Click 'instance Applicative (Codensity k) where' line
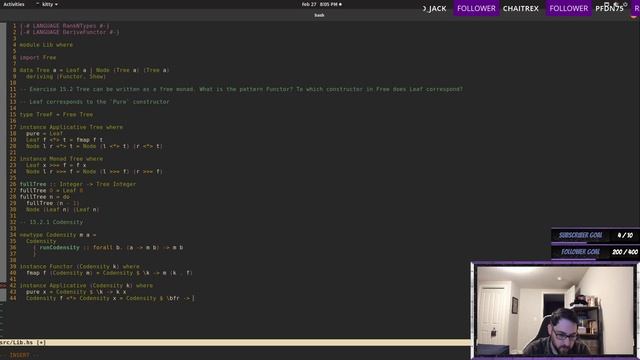The image size is (640, 360). coord(86,285)
